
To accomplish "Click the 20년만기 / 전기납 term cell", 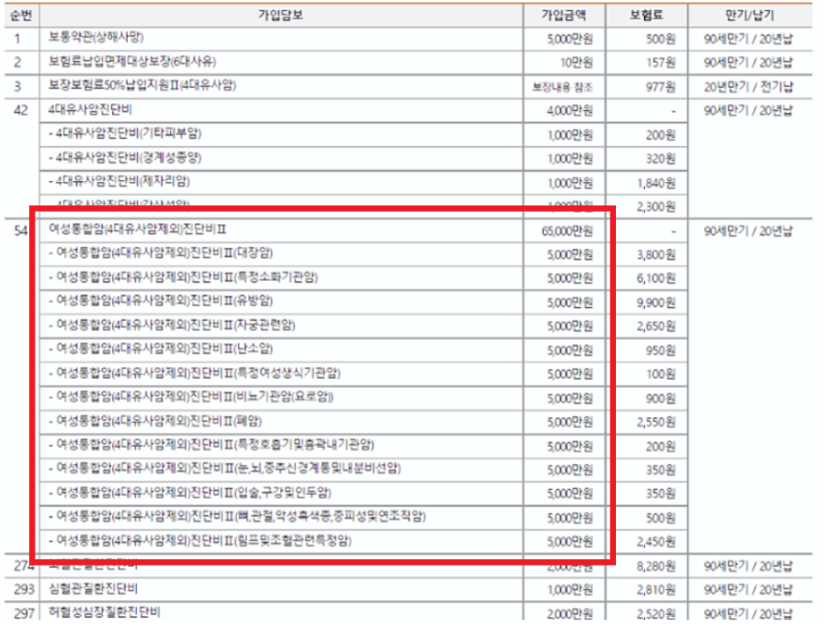I will pyautogui.click(x=748, y=87).
